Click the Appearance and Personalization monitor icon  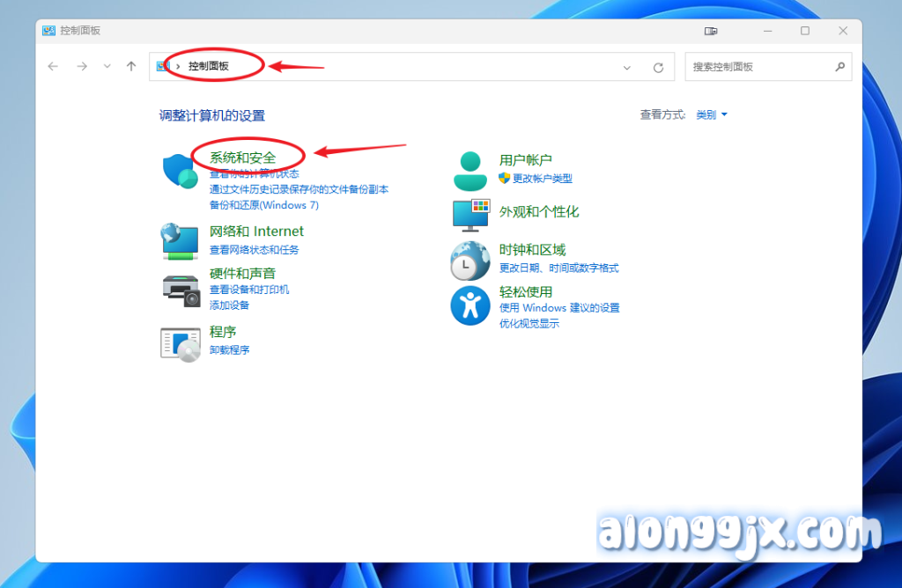tap(470, 213)
